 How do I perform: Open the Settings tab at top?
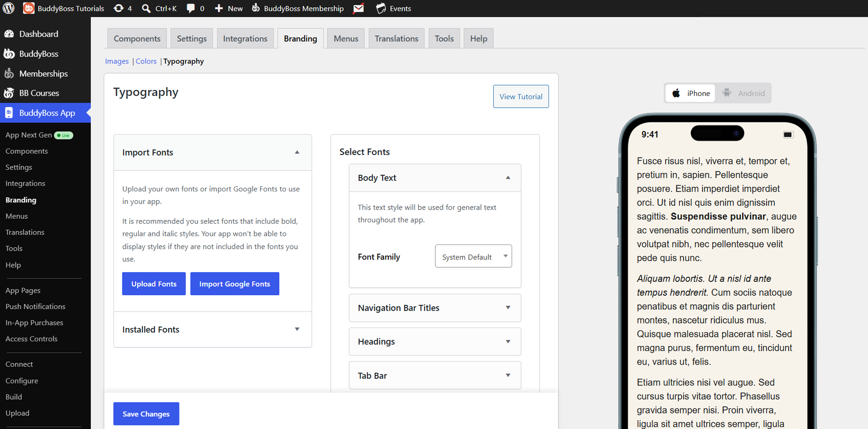point(192,38)
